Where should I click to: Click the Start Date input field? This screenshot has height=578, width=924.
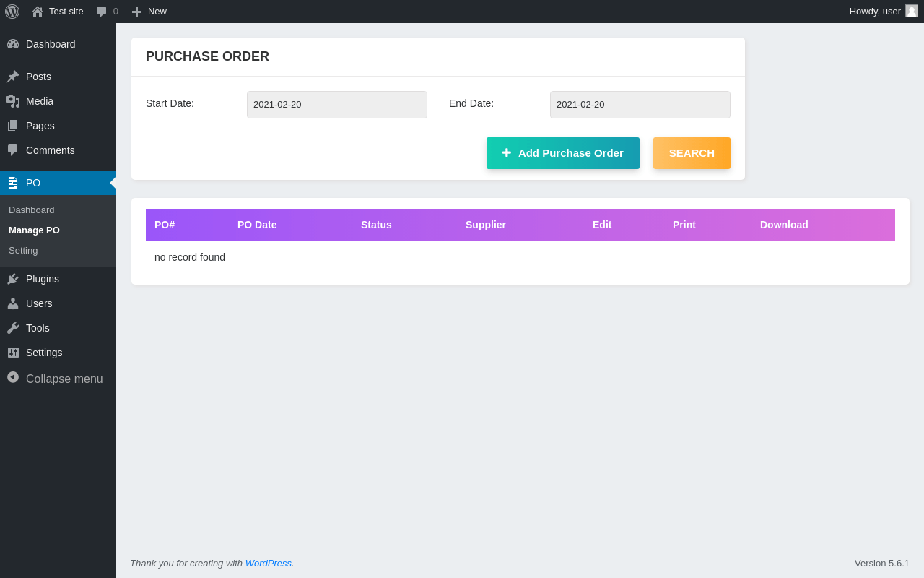point(337,105)
